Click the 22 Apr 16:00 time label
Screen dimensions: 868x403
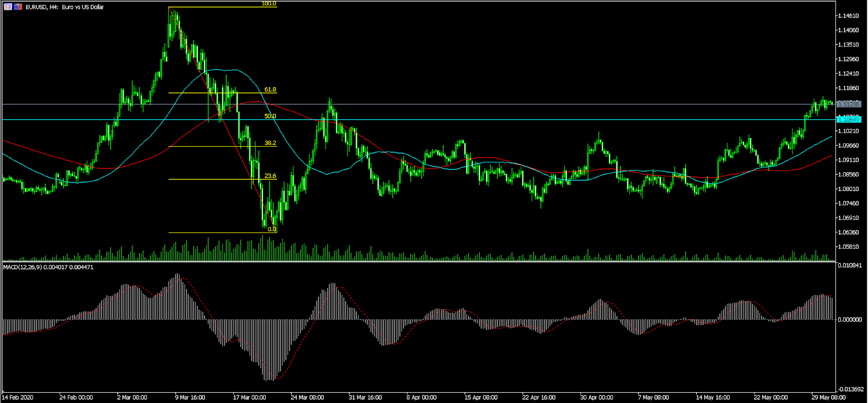click(x=539, y=398)
